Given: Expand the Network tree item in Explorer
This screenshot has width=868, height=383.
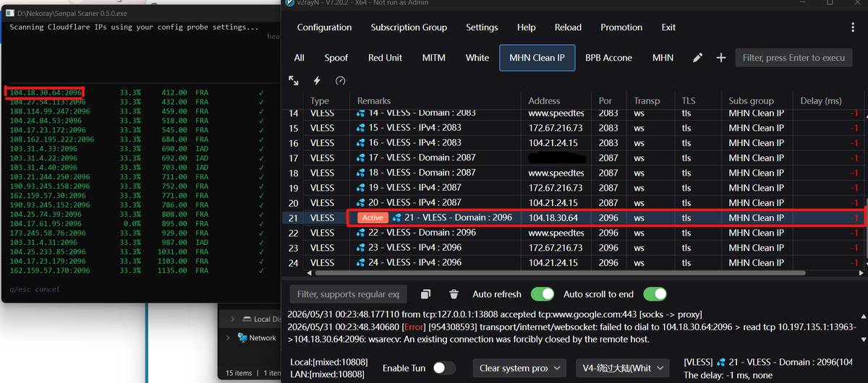Looking at the screenshot, I should [x=228, y=337].
